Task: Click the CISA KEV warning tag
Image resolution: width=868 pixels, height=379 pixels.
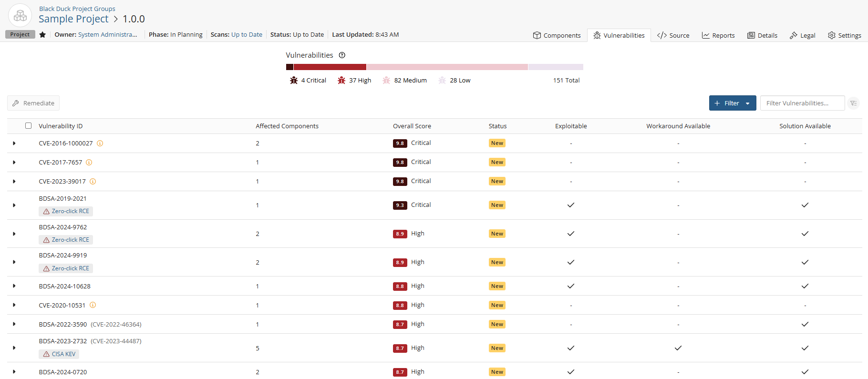Action: [59, 354]
